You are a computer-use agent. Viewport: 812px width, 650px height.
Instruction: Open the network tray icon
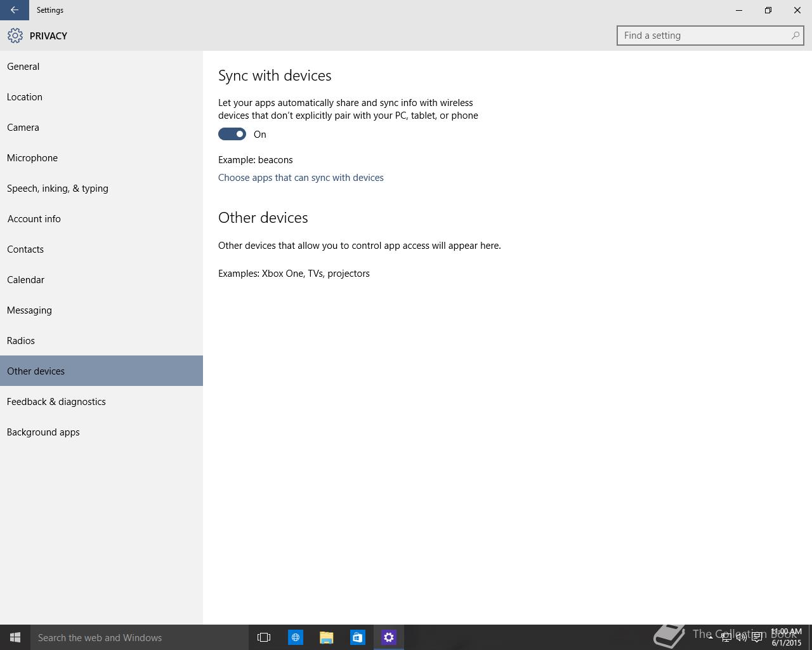(726, 637)
